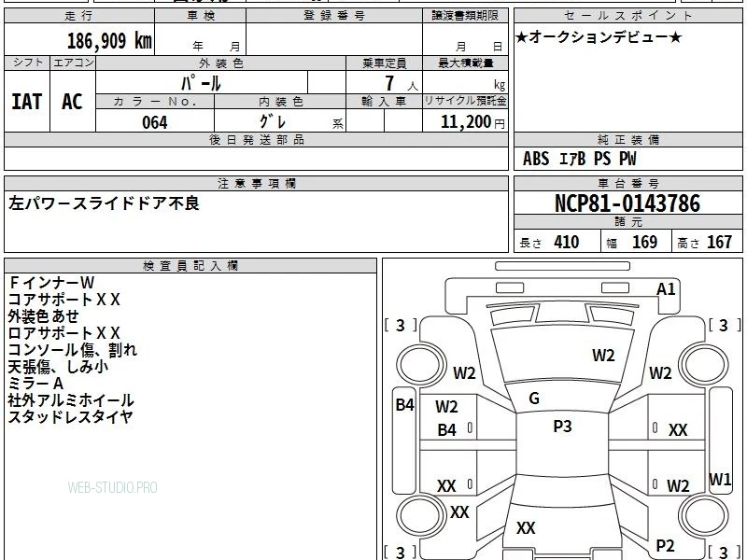Click the リサイクル預託金 header cell

click(465, 101)
